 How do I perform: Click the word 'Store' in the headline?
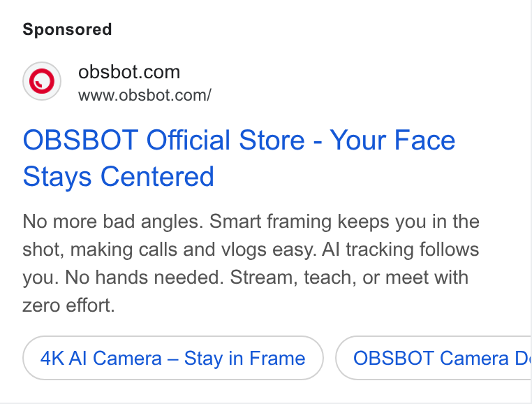[272, 140]
